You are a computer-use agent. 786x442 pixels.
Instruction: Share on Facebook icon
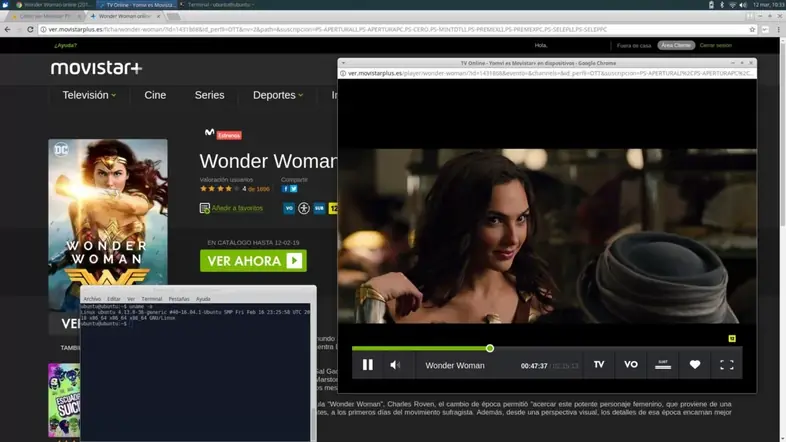pos(285,189)
